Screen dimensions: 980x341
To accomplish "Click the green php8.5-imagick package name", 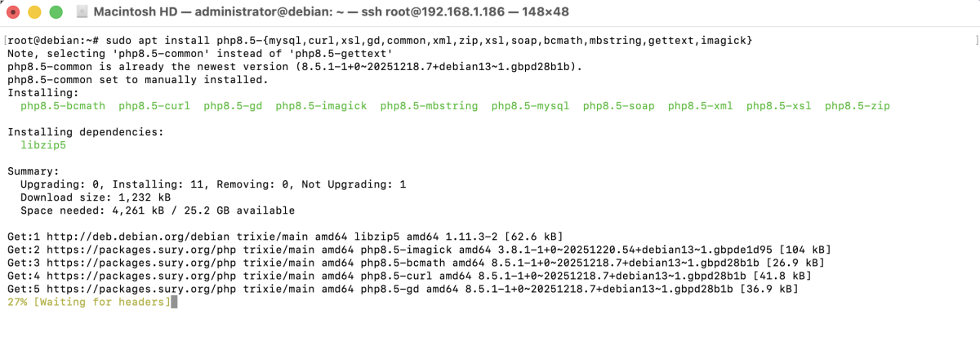I will coord(321,106).
